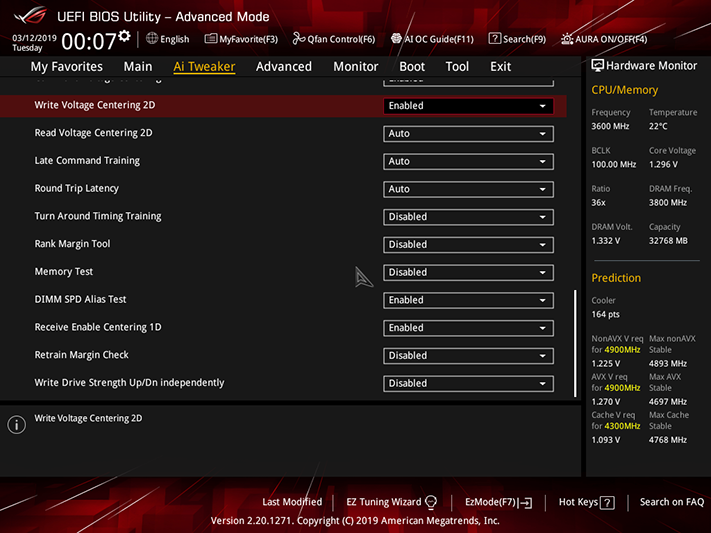Expand Turn Around Timing Training dropdown
The image size is (711, 533).
pos(468,217)
